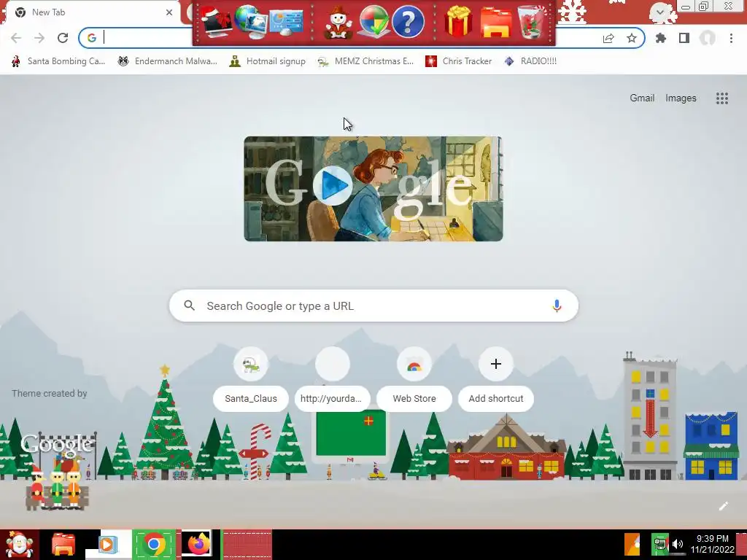Play the Google Doodle
This screenshot has width=747, height=560.
(x=333, y=185)
